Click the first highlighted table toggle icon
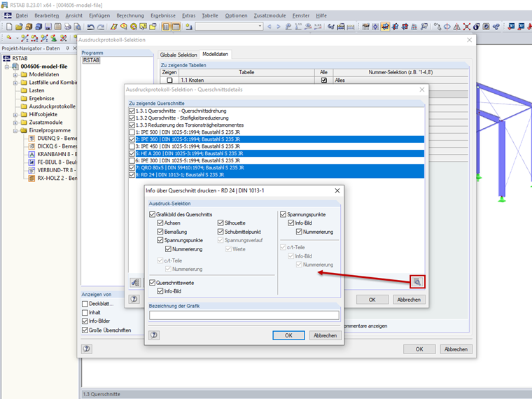Viewport: 532px width, 399px height. (x=166, y=27)
